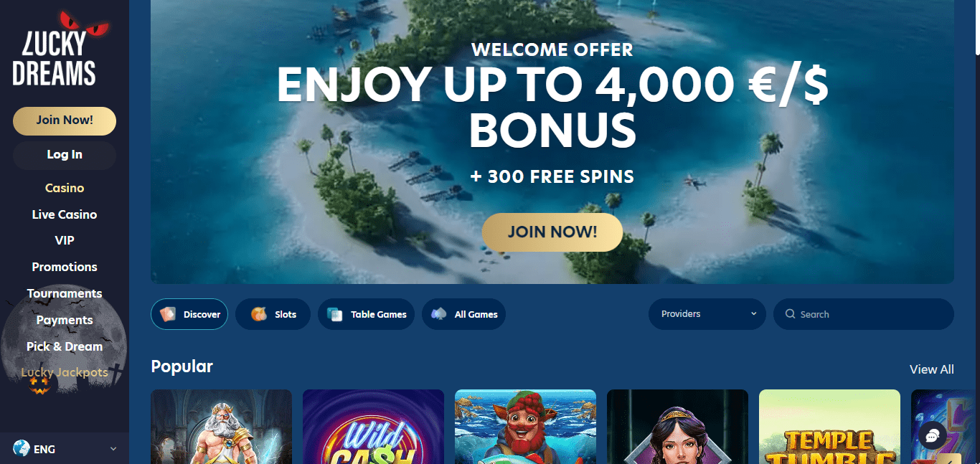Select the Slots orange icon
This screenshot has height=464, width=980.
[x=259, y=314]
